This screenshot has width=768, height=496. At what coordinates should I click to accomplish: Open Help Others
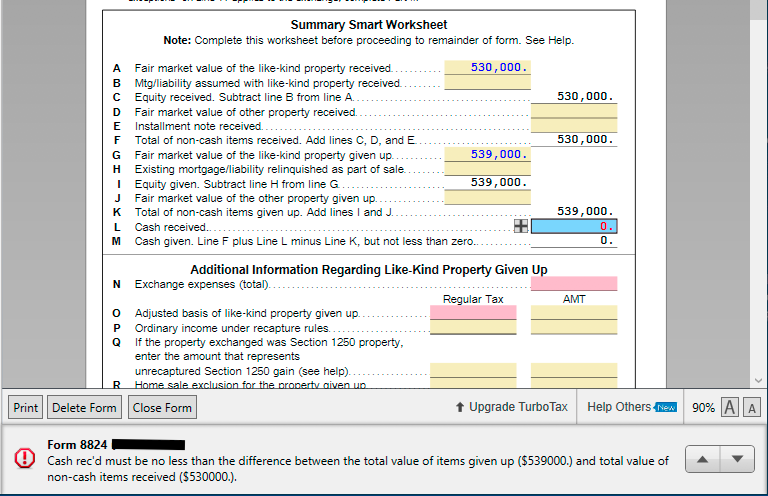tap(619, 407)
